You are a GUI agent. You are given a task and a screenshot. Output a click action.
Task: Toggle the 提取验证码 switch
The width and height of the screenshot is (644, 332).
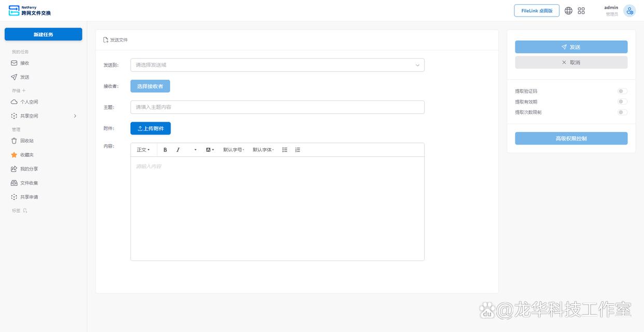pos(622,91)
